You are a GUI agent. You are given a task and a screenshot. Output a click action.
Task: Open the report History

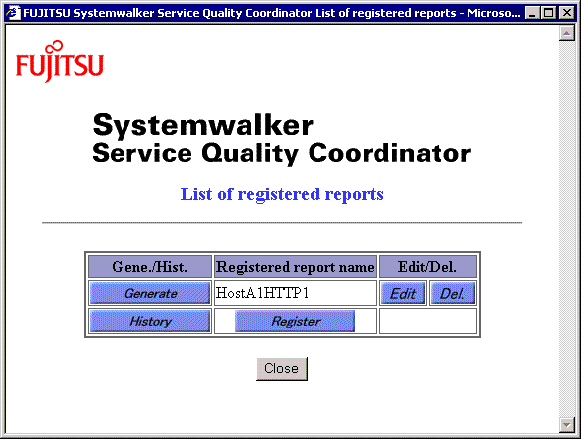(x=150, y=321)
